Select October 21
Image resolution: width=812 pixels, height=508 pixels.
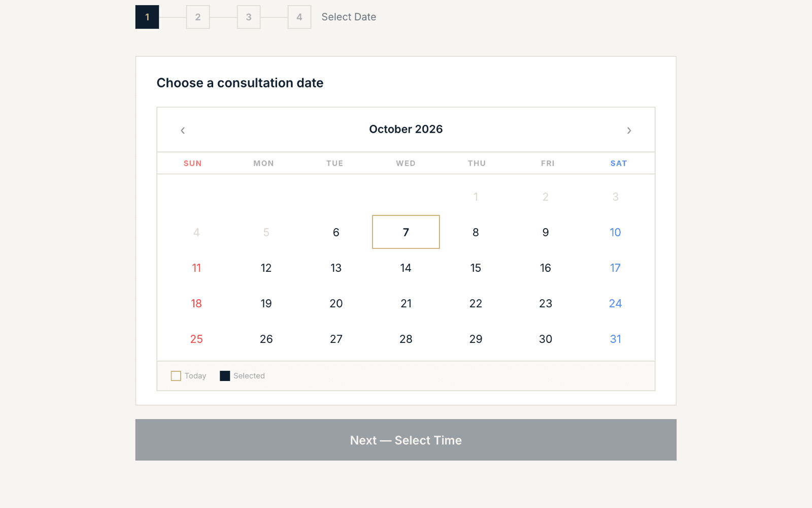[406, 303]
